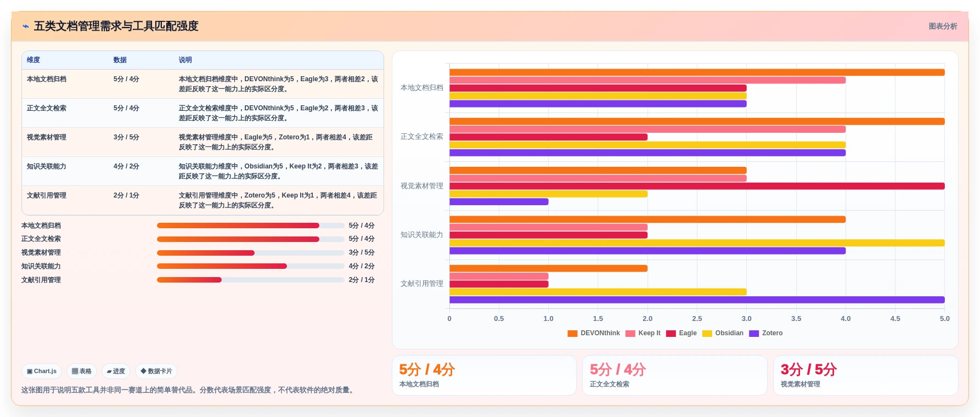Click the red Eagle bar for 视觉素材管理

point(697,186)
